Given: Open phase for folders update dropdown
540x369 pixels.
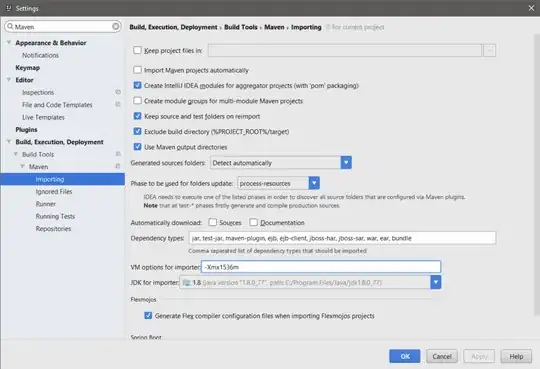Looking at the screenshot, I should 314,183.
